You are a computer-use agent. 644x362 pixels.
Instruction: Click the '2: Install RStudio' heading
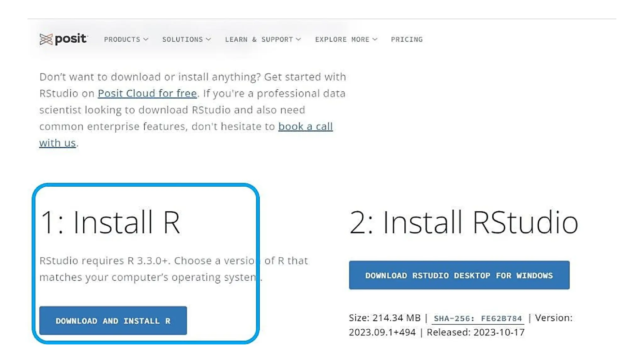pos(464,222)
